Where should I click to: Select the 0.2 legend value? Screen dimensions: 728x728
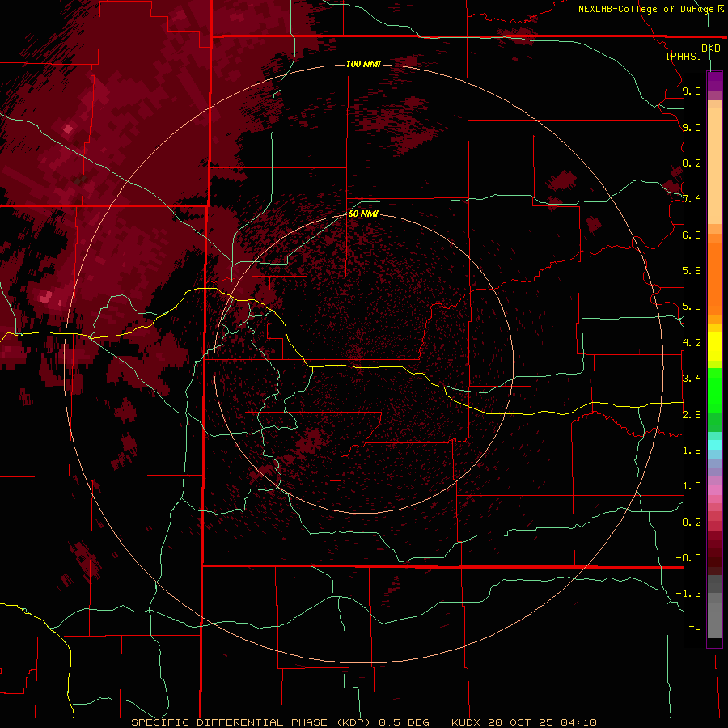[692, 523]
